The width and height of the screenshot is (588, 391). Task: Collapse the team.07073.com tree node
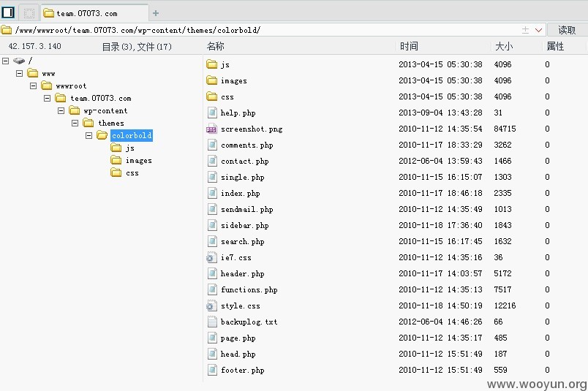click(48, 98)
